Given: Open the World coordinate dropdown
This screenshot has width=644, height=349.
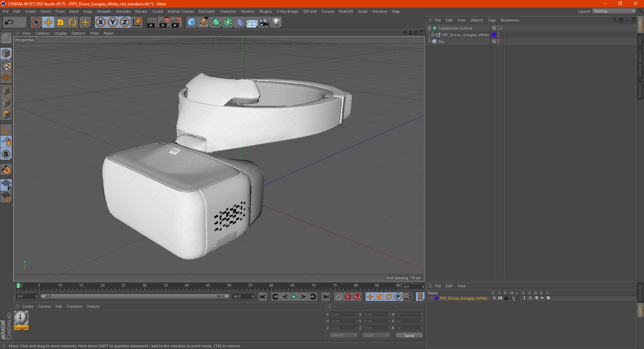Looking at the screenshot, I should [x=344, y=335].
